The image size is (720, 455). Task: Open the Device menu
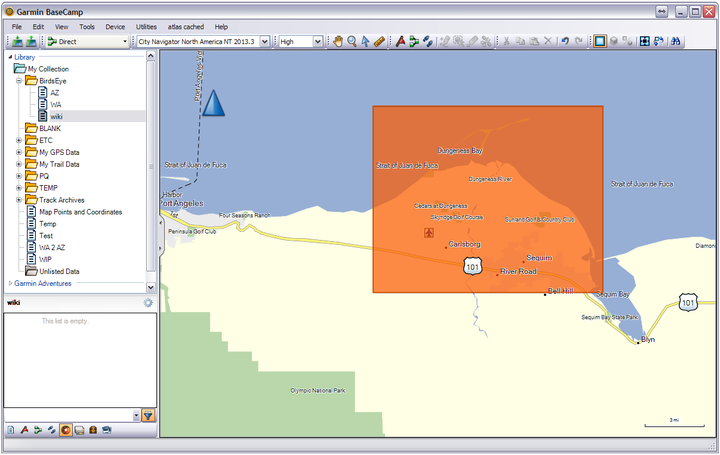click(x=115, y=27)
